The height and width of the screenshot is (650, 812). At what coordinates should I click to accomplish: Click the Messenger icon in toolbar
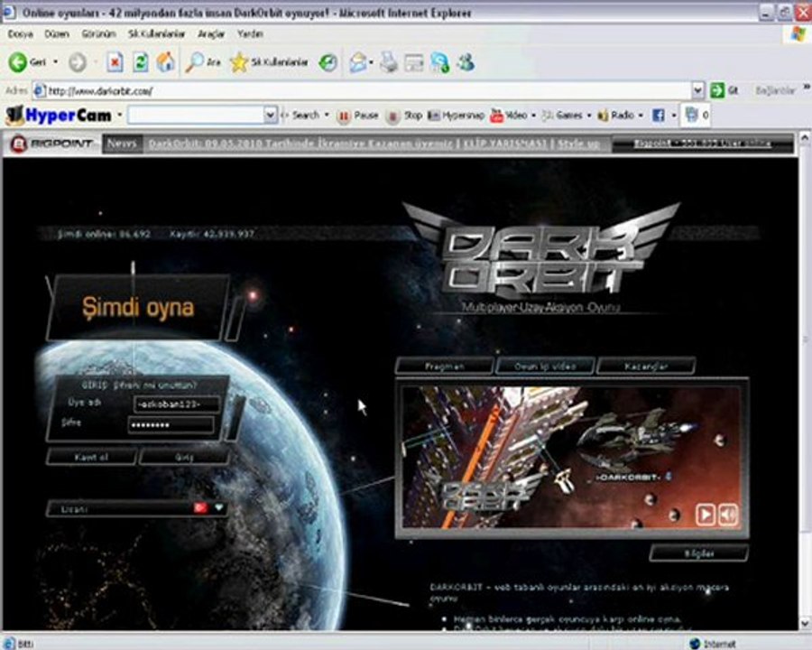[x=466, y=62]
